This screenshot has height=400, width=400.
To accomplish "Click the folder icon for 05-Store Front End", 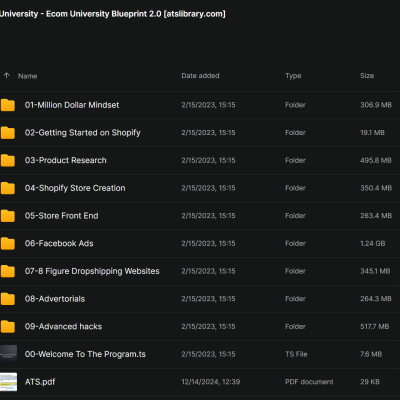I will tap(8, 216).
